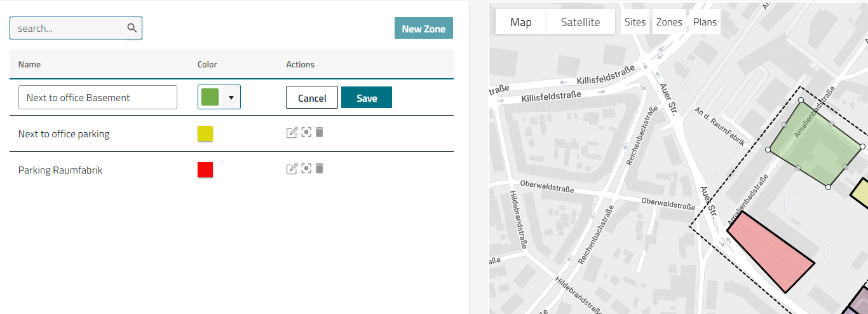Cancel editing the zone
Viewport: 868px width, 314px height.
pos(312,98)
